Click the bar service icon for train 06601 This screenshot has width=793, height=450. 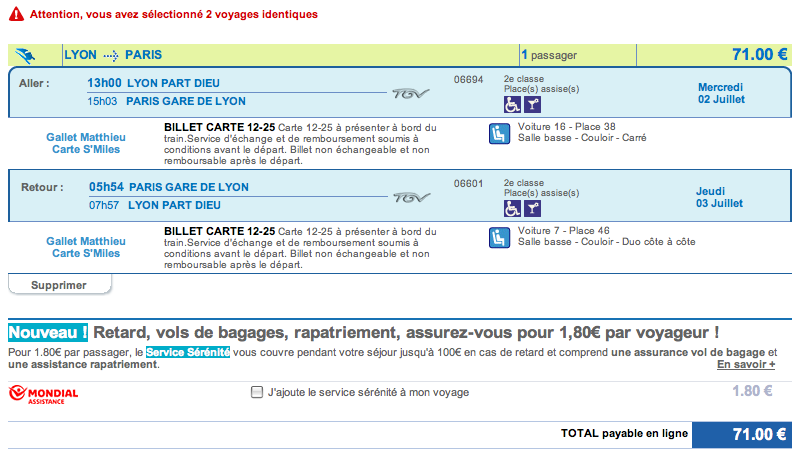pos(532,208)
